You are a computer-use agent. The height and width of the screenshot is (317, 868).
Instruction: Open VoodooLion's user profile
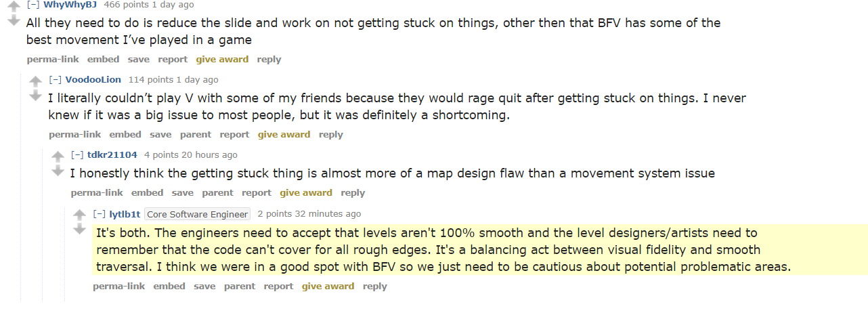click(x=93, y=80)
